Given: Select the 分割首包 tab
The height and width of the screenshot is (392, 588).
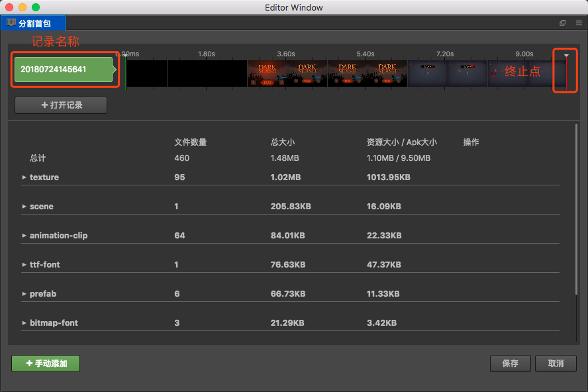Looking at the screenshot, I should click(33, 23).
